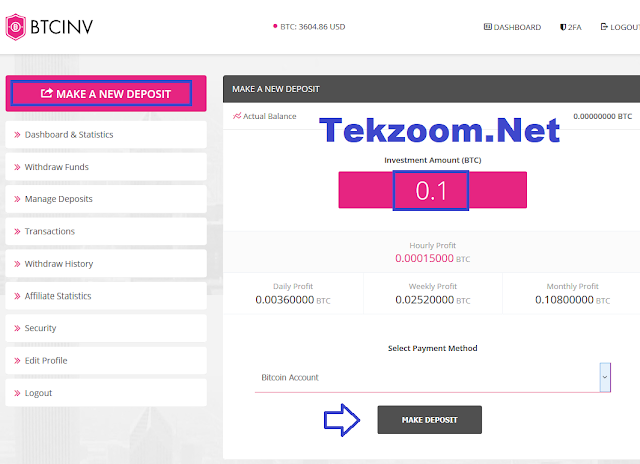The height and width of the screenshot is (464, 640).
Task: Open Manage Deposits page
Action: [x=106, y=199]
